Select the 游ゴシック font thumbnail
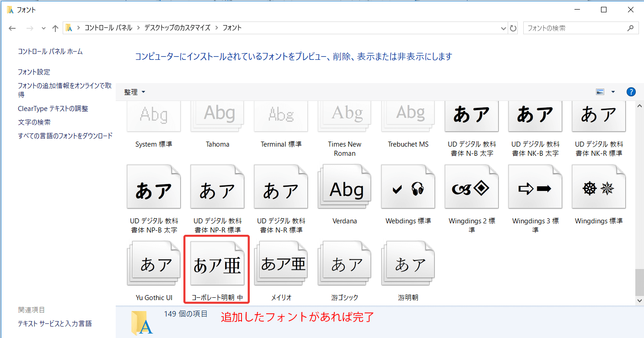Image resolution: width=644 pixels, height=338 pixels. (344, 265)
